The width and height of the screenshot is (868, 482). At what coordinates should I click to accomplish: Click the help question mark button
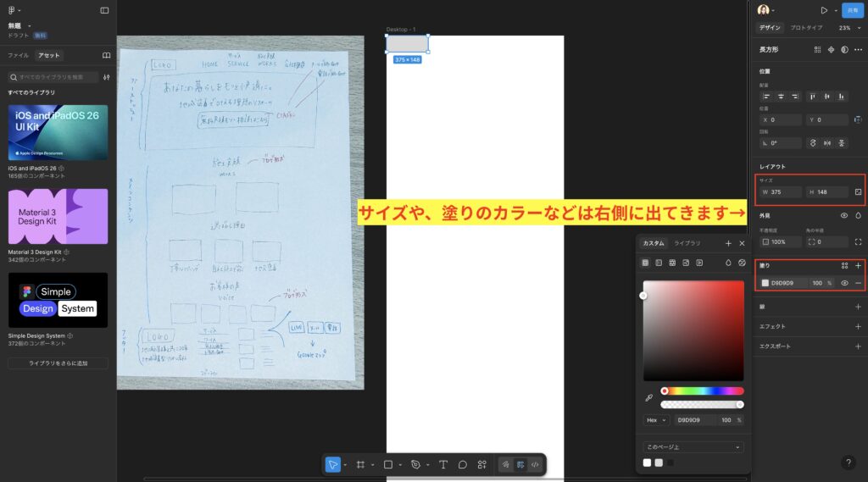[849, 463]
